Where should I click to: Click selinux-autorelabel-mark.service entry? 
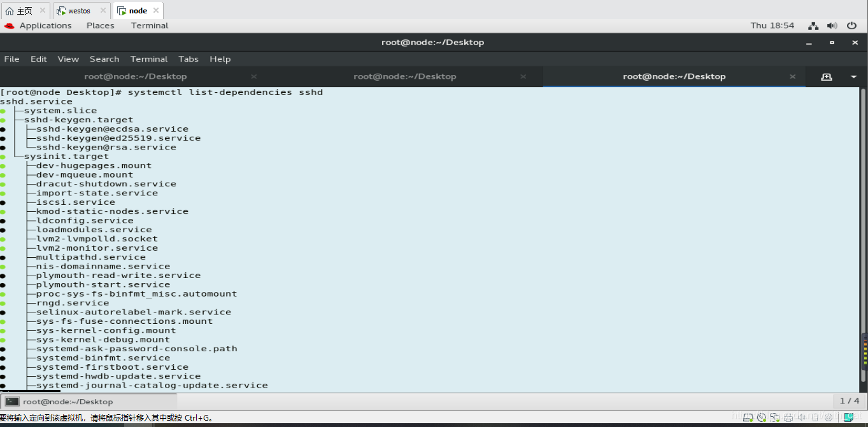pos(134,312)
